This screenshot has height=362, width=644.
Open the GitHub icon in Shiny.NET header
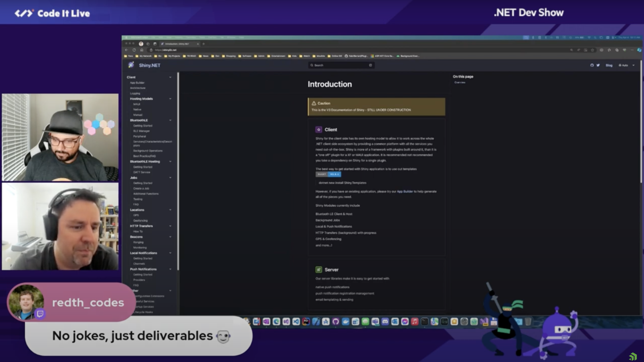click(x=592, y=65)
